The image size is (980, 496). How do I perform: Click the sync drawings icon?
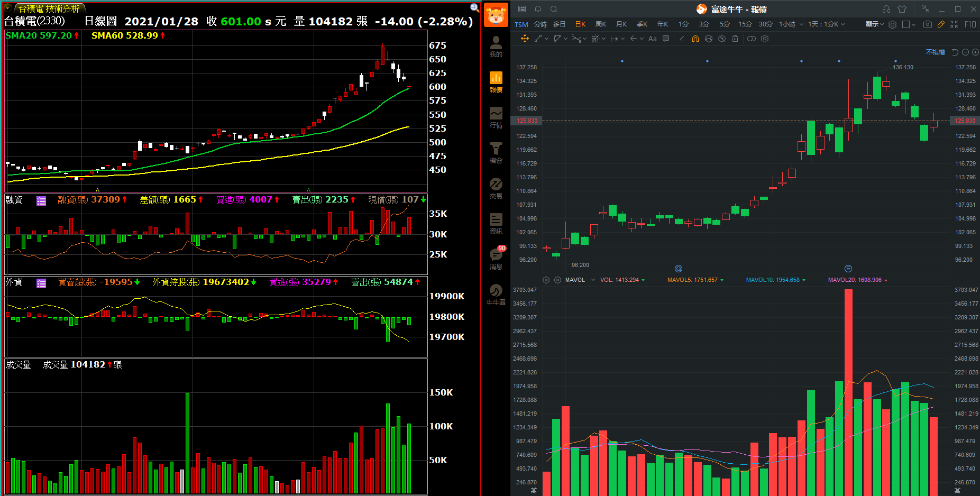pos(709,39)
